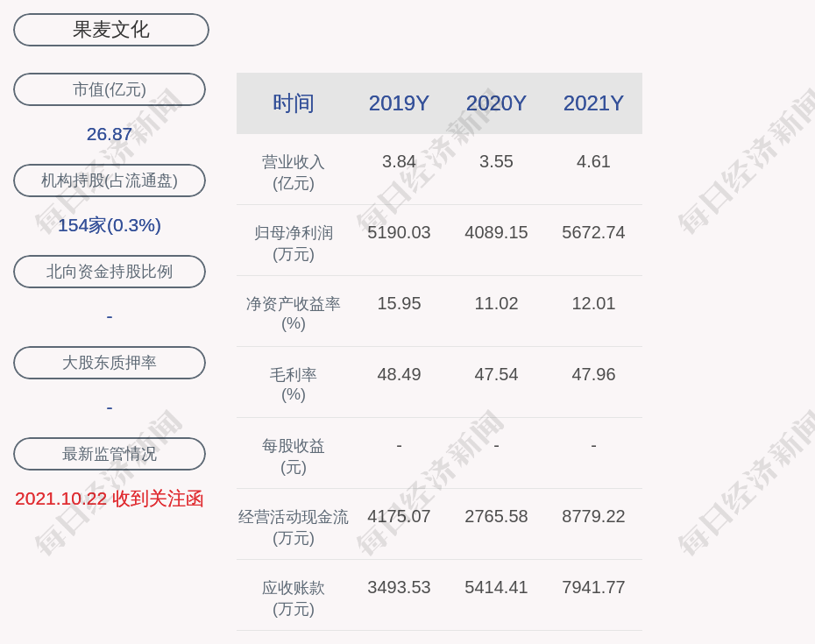This screenshot has height=644, width=815.
Task: Click the 大股东质押率 label
Action: click(x=110, y=363)
